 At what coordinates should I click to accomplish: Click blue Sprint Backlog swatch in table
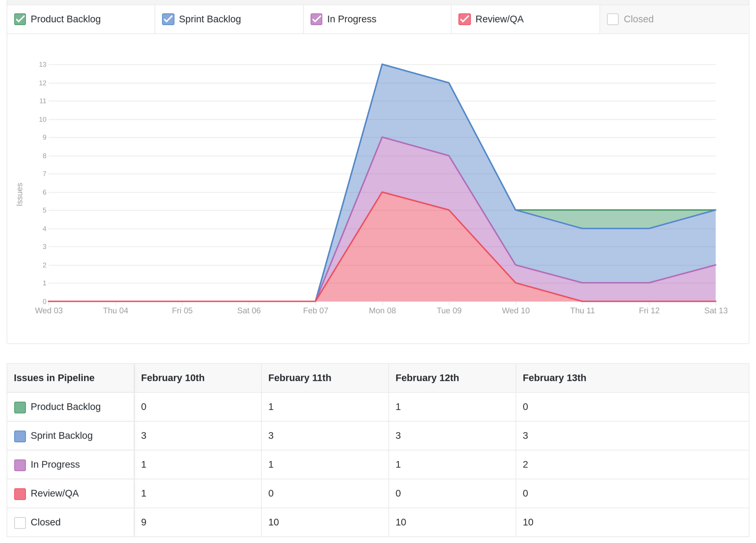20,437
